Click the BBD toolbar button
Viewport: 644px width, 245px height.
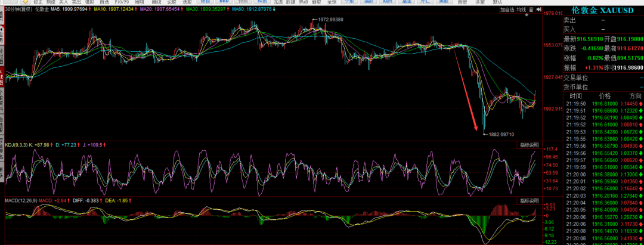point(224,2)
